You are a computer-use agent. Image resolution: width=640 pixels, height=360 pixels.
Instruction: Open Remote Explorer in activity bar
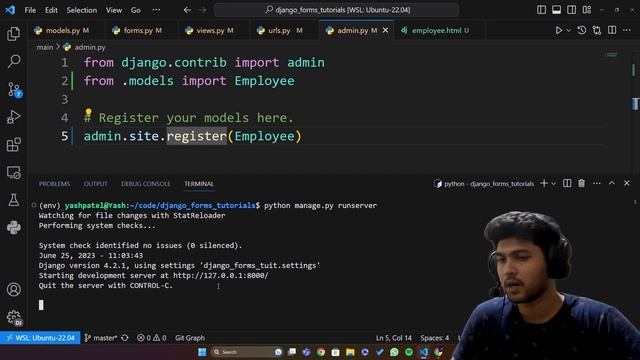pyautogui.click(x=13, y=173)
